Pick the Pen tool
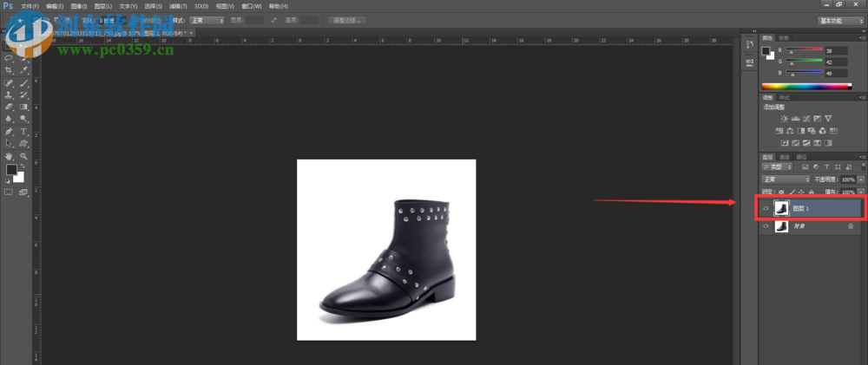Screen dimensions: 868x365 pyautogui.click(x=9, y=131)
